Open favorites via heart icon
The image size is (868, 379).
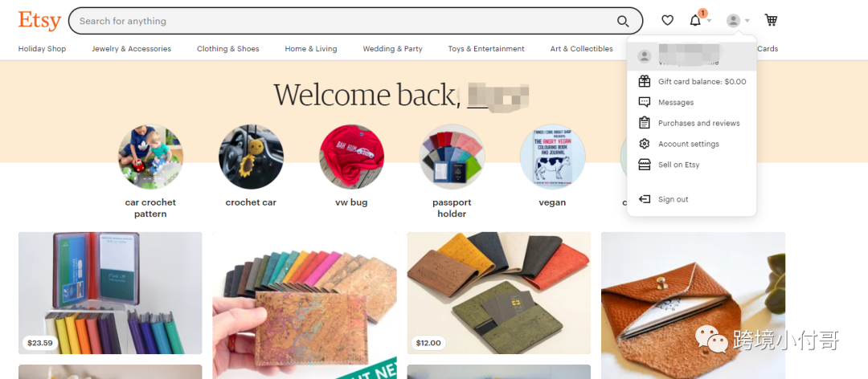(668, 20)
